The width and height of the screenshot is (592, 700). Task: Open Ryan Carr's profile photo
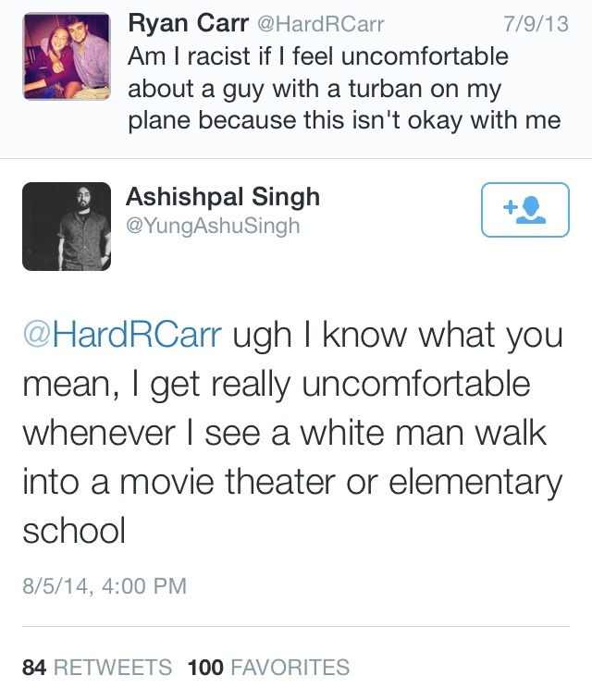pos(67,57)
